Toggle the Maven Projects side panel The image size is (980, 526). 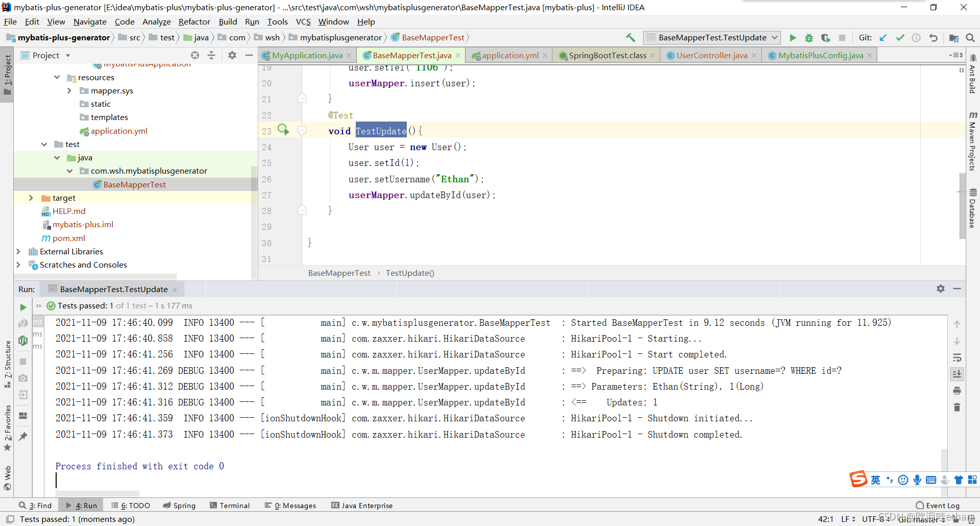tap(973, 141)
